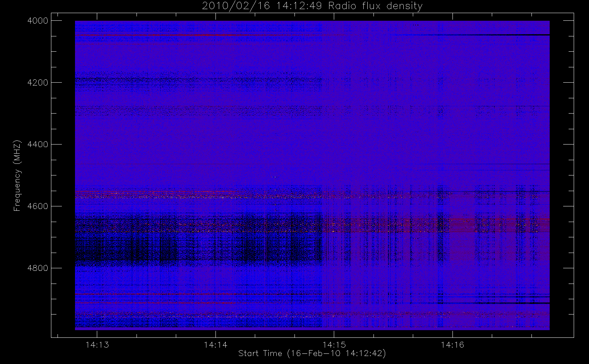Click the 4000 frequency tick label
This screenshot has width=589, height=364.
coord(38,21)
